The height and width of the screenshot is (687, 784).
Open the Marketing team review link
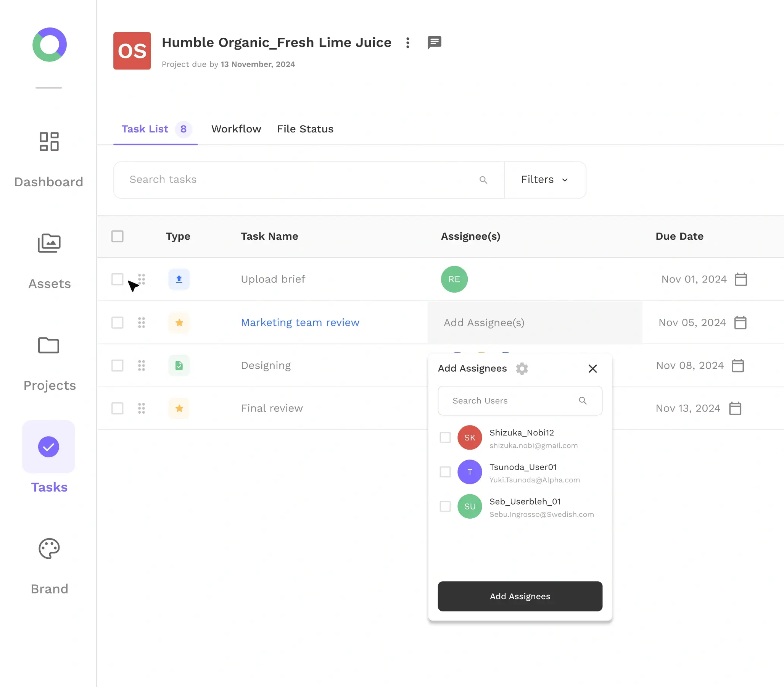(x=300, y=323)
